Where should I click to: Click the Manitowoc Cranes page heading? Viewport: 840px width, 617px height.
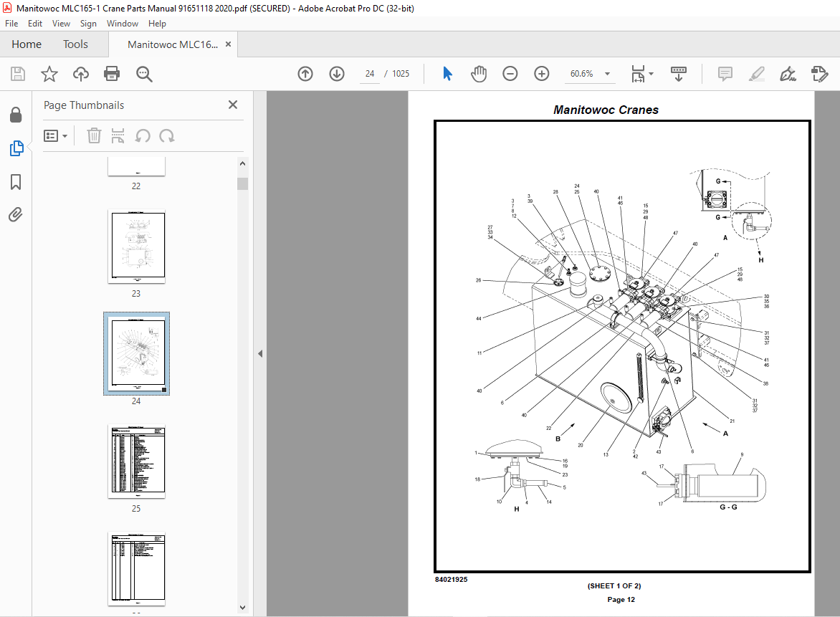pyautogui.click(x=606, y=110)
